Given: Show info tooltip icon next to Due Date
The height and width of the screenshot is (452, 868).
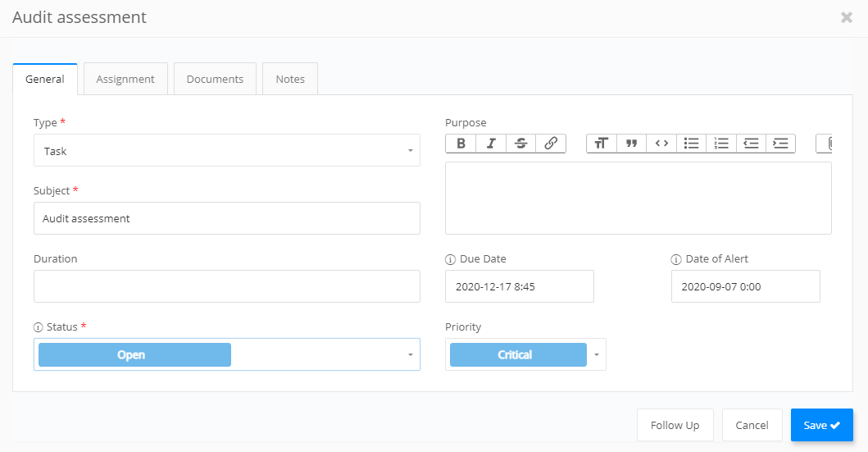Looking at the screenshot, I should click(450, 259).
